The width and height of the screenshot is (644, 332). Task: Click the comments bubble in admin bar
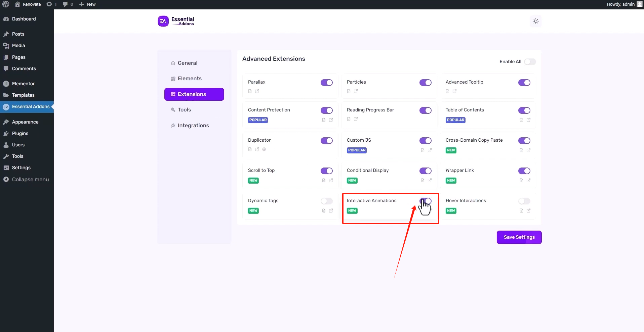tap(68, 4)
